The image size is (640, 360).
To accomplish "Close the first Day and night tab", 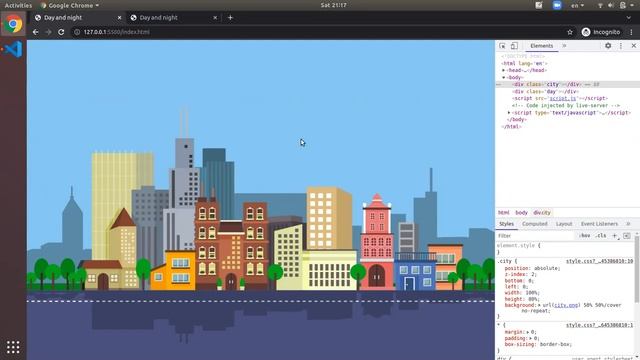I will [119, 18].
